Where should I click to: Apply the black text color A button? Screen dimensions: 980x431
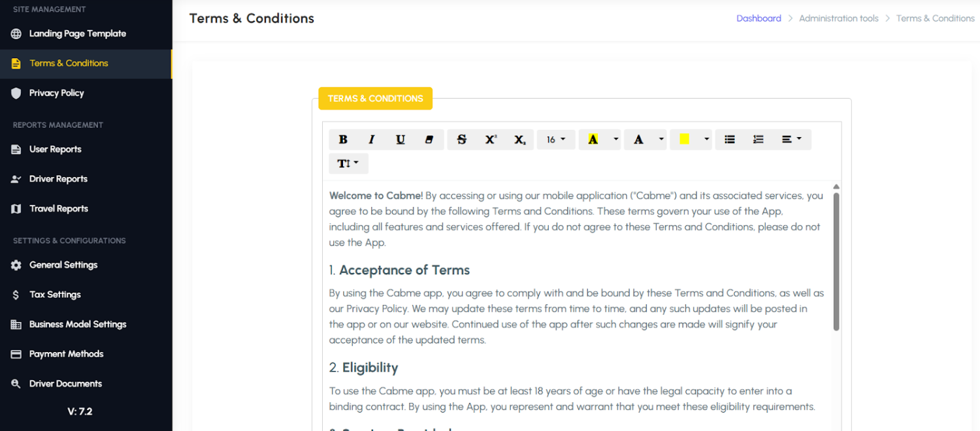639,139
